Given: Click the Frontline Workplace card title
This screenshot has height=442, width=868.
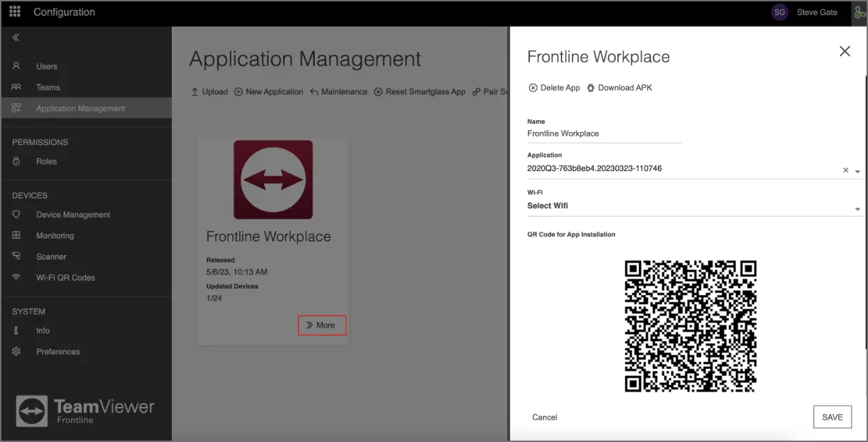Looking at the screenshot, I should tap(269, 236).
